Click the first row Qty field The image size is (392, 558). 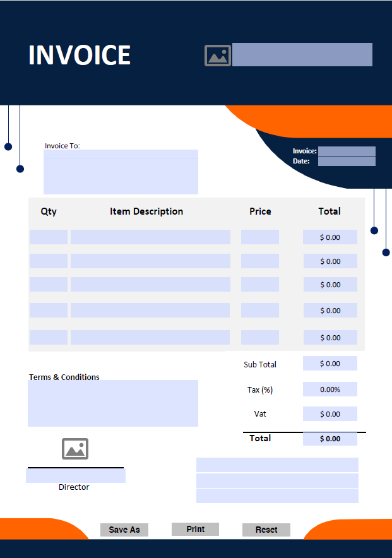coord(49,237)
